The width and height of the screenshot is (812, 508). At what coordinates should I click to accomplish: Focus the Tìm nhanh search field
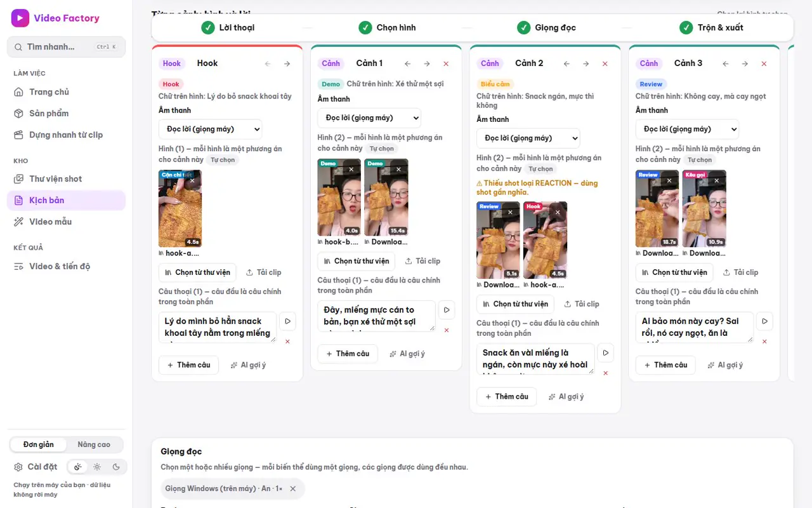coord(66,47)
